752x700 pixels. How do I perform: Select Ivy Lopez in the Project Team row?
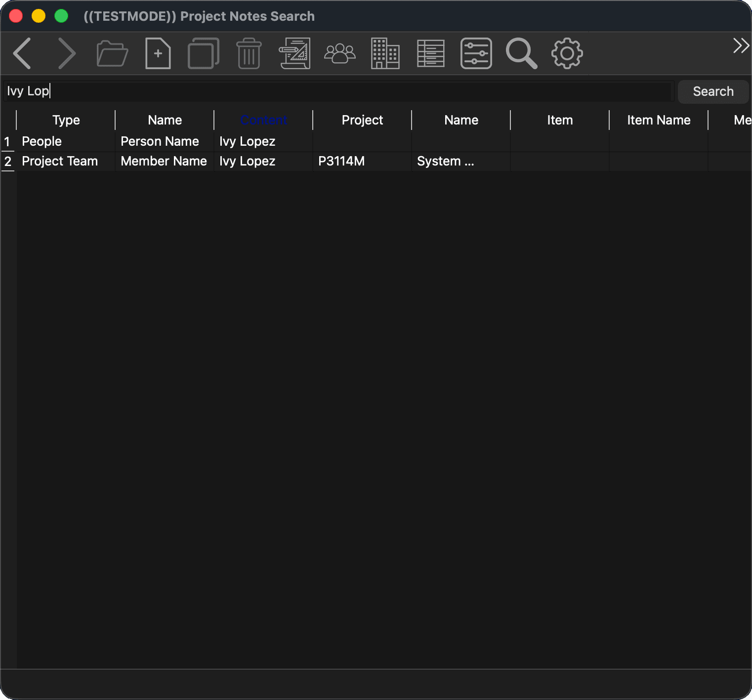pyautogui.click(x=263, y=162)
